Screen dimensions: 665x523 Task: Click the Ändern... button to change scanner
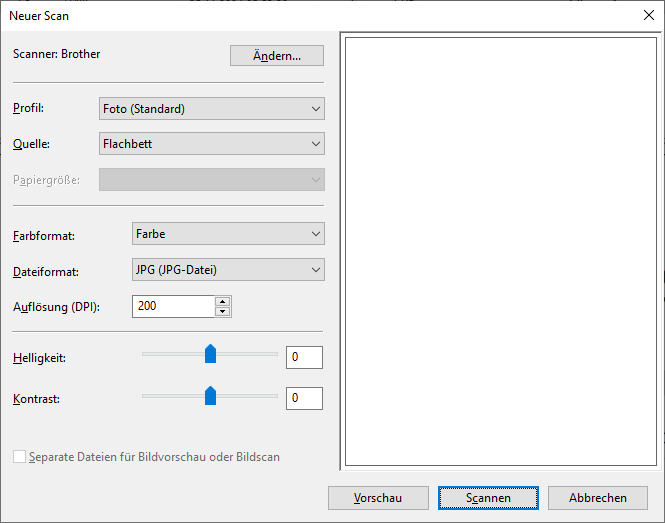[x=277, y=56]
